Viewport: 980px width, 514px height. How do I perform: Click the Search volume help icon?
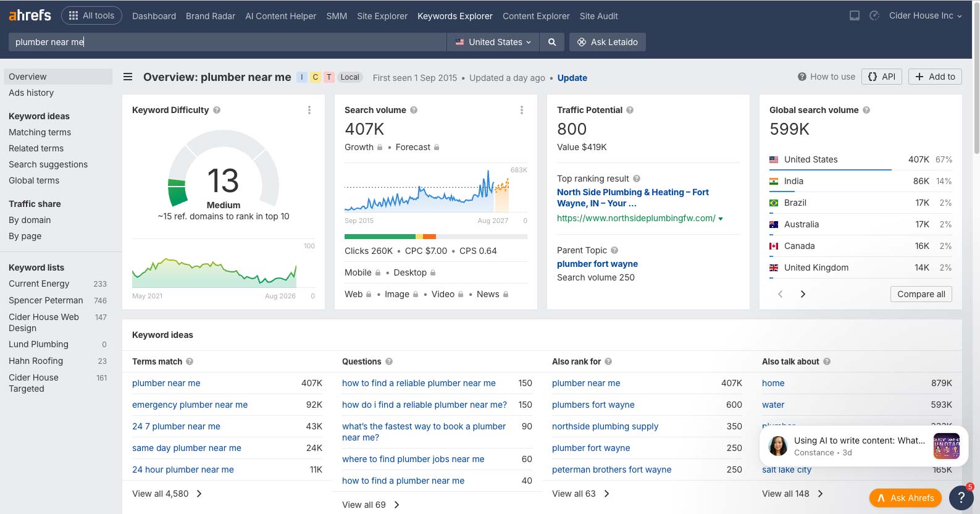point(414,110)
